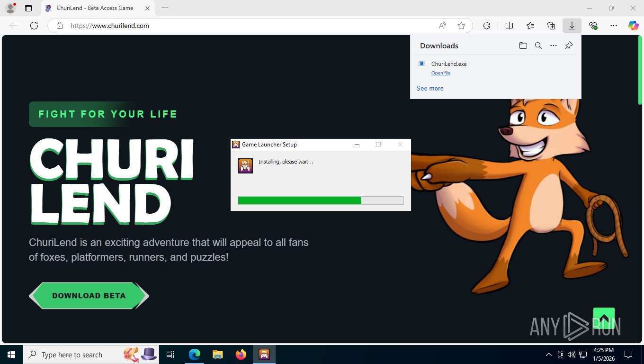Image resolution: width=644 pixels, height=364 pixels.
Task: Click the 4:25 PM clock on taskbar
Action: pos(603,355)
